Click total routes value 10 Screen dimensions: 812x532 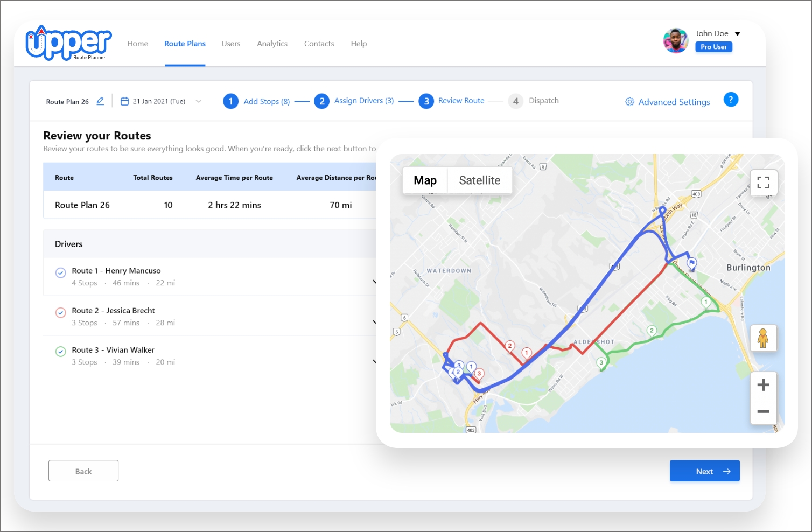coord(168,205)
